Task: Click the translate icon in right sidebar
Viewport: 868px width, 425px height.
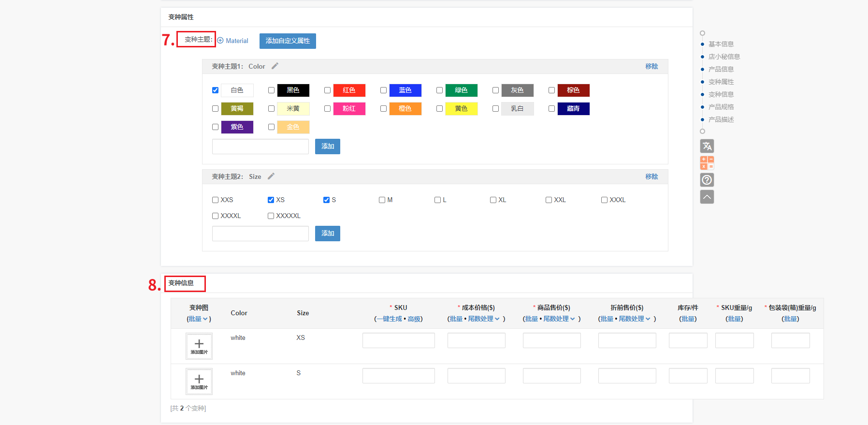Action: point(707,146)
